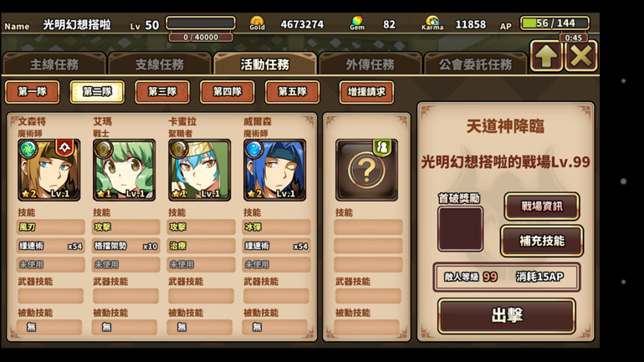Open 公會委託任務 tab
The width and height of the screenshot is (644, 362).
[476, 64]
